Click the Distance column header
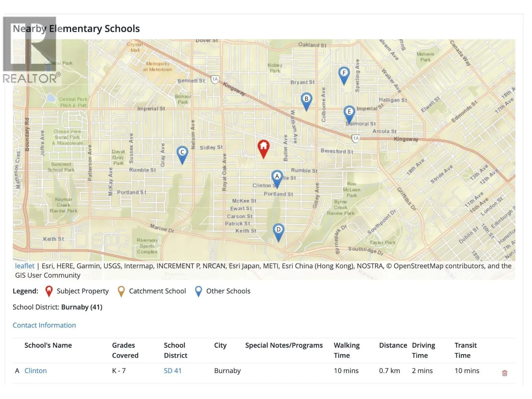 (x=393, y=345)
